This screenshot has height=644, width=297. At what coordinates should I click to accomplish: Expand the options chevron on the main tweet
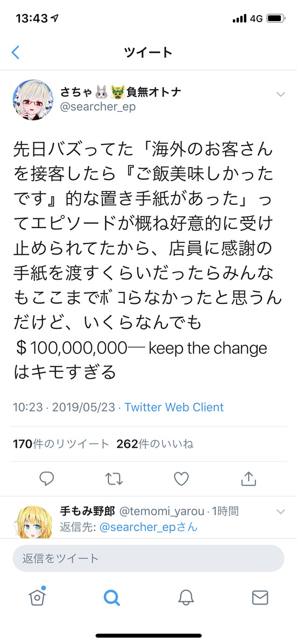coord(281,95)
